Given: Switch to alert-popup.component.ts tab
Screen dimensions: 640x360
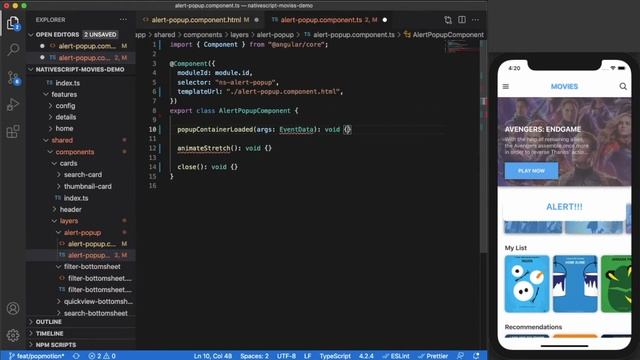Looking at the screenshot, I should click(x=321, y=20).
